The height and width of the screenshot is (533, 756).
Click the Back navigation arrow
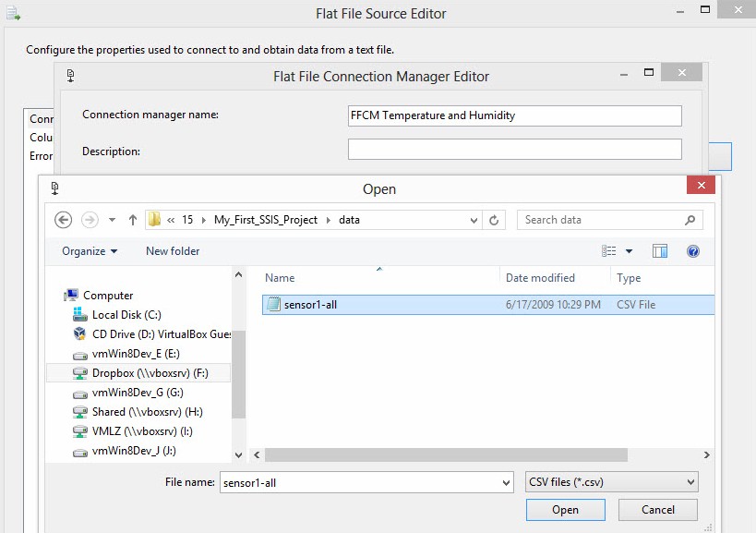(x=64, y=220)
